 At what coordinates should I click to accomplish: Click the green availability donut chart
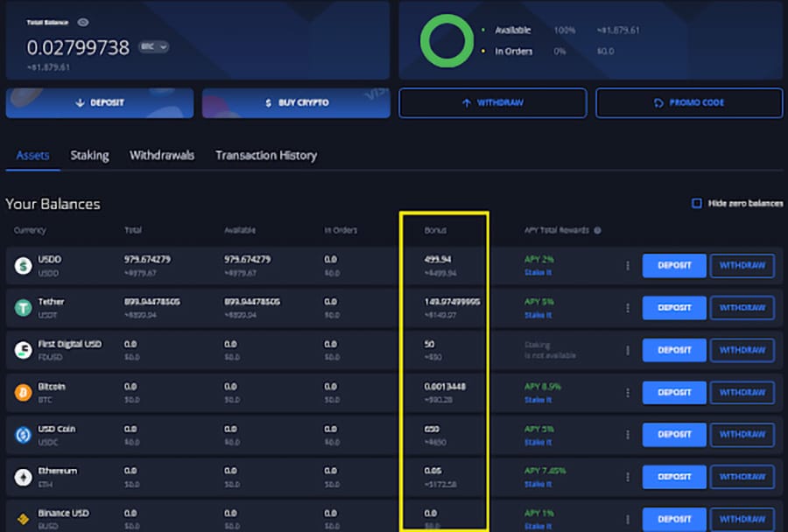pos(447,41)
